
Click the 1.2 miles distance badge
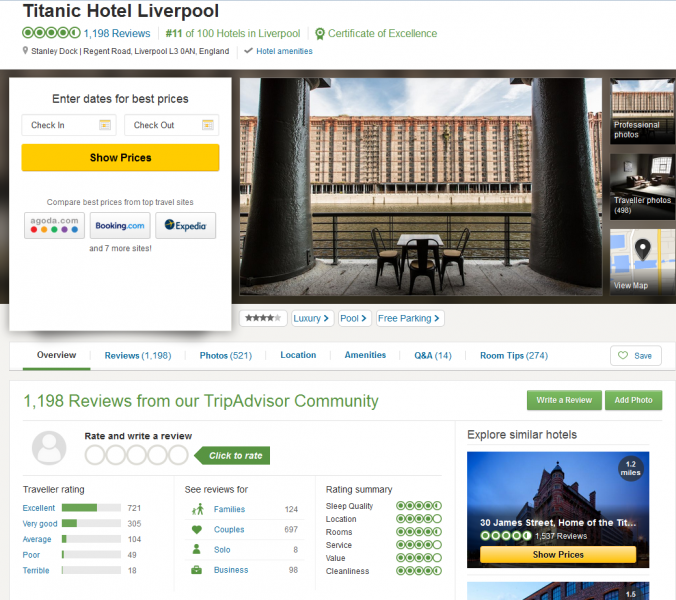point(630,469)
